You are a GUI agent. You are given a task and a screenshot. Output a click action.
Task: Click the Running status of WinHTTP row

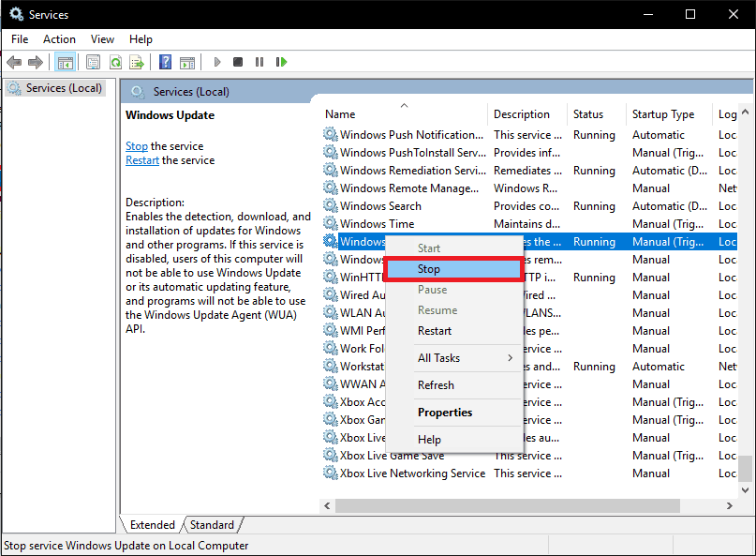[x=594, y=278]
